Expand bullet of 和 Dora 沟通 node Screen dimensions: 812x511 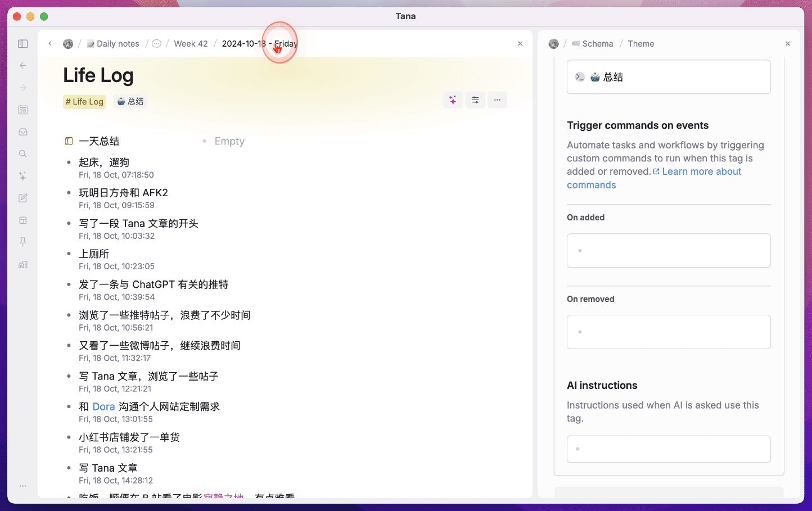tap(69, 406)
